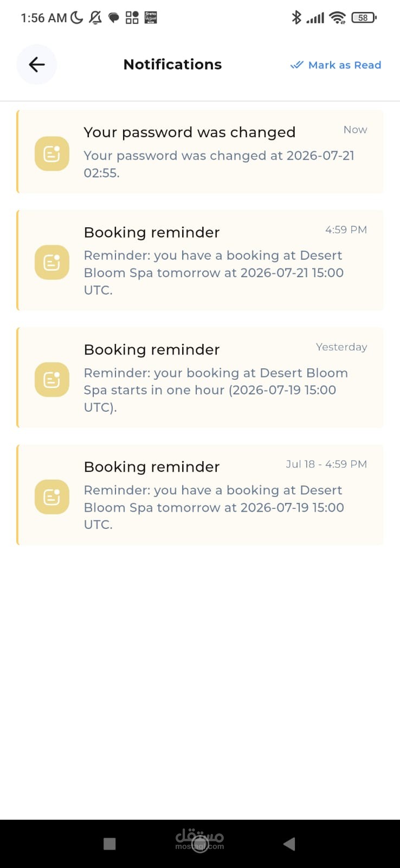Tap the Android recent apps square button
This screenshot has width=400, height=868.
(x=109, y=844)
